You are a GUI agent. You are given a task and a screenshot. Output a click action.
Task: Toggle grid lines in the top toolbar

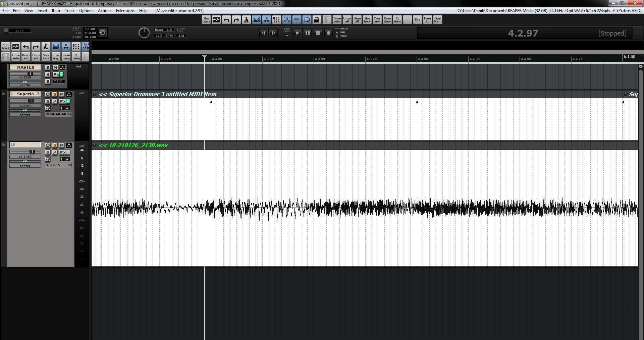(297, 20)
